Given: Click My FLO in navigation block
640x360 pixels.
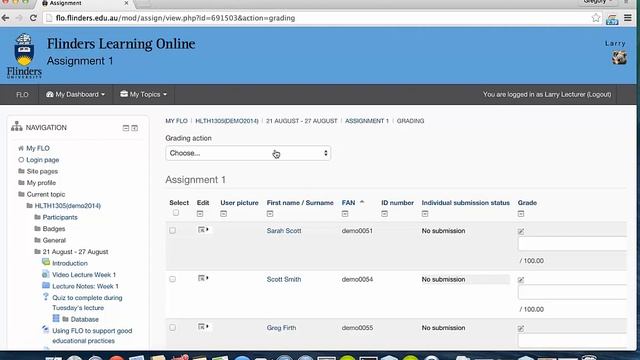Looking at the screenshot, I should (x=38, y=148).
